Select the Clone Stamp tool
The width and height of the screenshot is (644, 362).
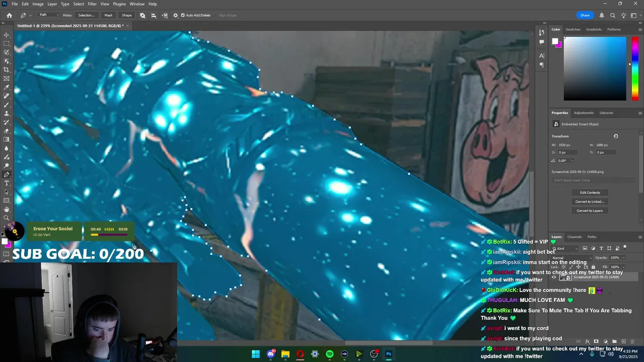(x=7, y=113)
